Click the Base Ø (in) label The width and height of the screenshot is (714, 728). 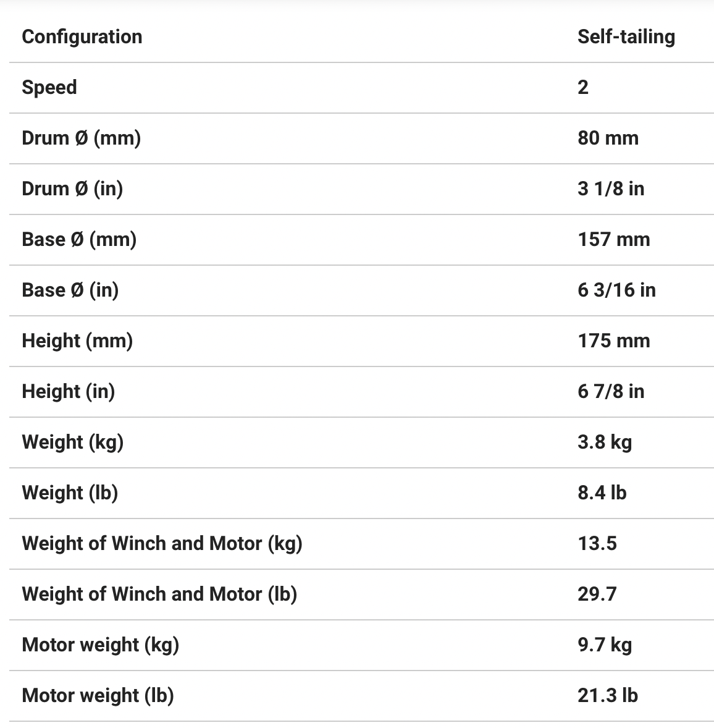70,290
